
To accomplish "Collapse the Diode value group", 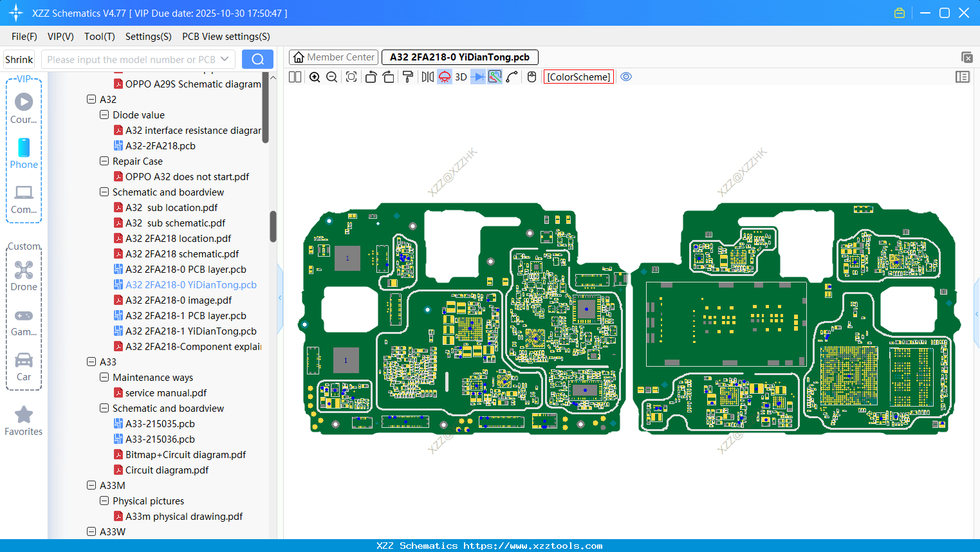I will coord(104,115).
